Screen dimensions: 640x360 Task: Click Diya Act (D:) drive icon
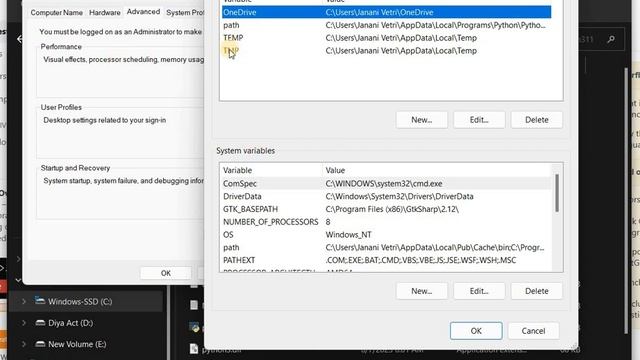[x=40, y=323]
